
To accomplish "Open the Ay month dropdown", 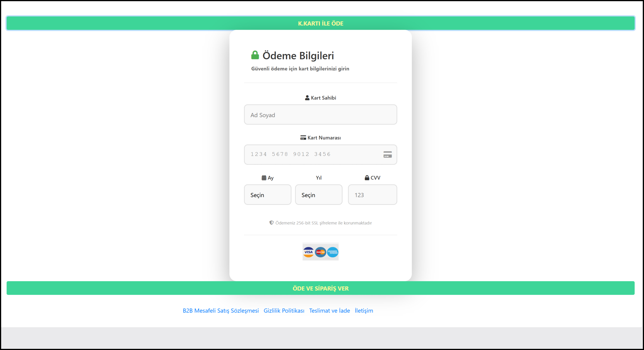I will click(x=267, y=195).
